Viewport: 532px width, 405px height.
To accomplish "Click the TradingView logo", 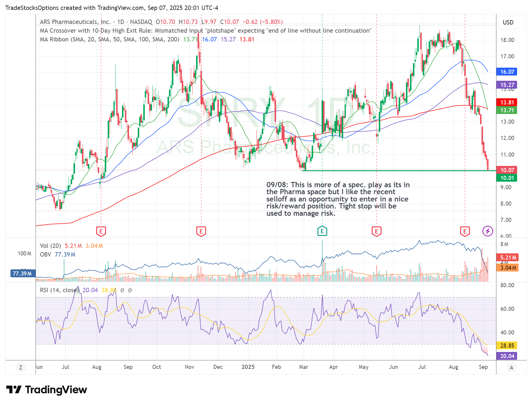I will coord(47,390).
